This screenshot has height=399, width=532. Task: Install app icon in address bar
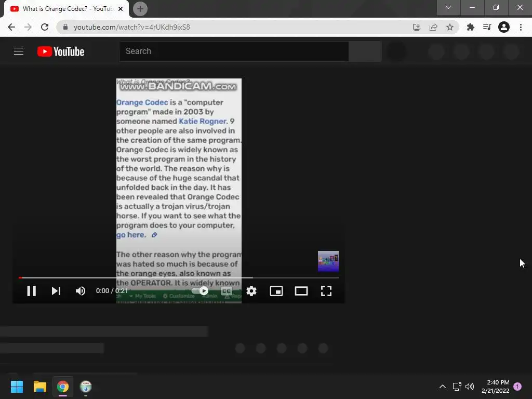pos(417,27)
